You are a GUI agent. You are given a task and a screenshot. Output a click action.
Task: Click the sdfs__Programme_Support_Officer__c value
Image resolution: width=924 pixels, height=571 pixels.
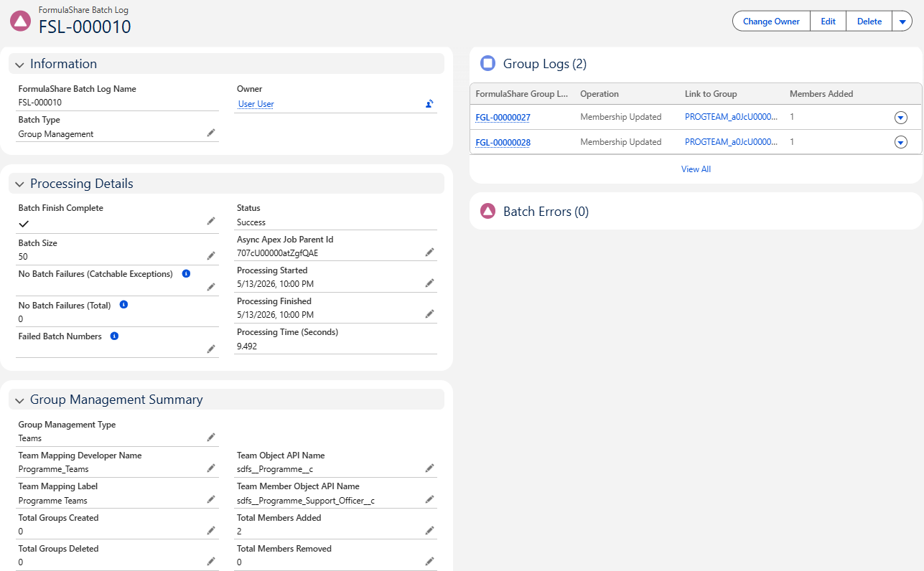coord(306,501)
